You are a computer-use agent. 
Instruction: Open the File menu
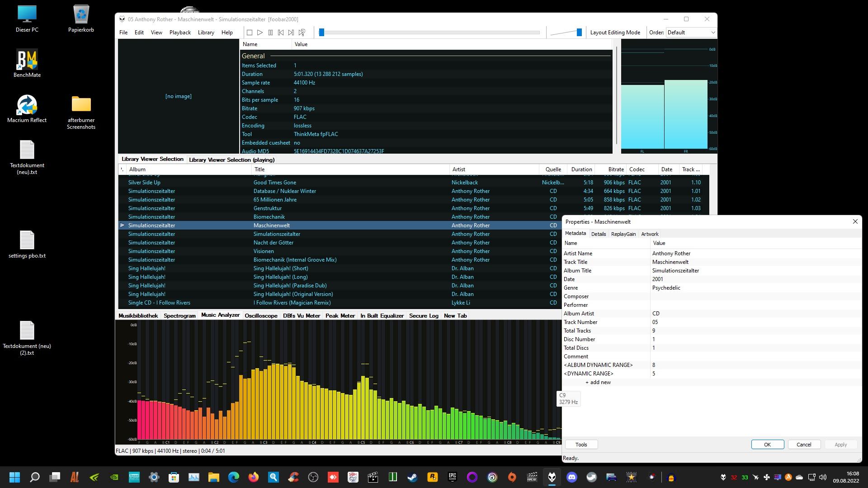123,33
